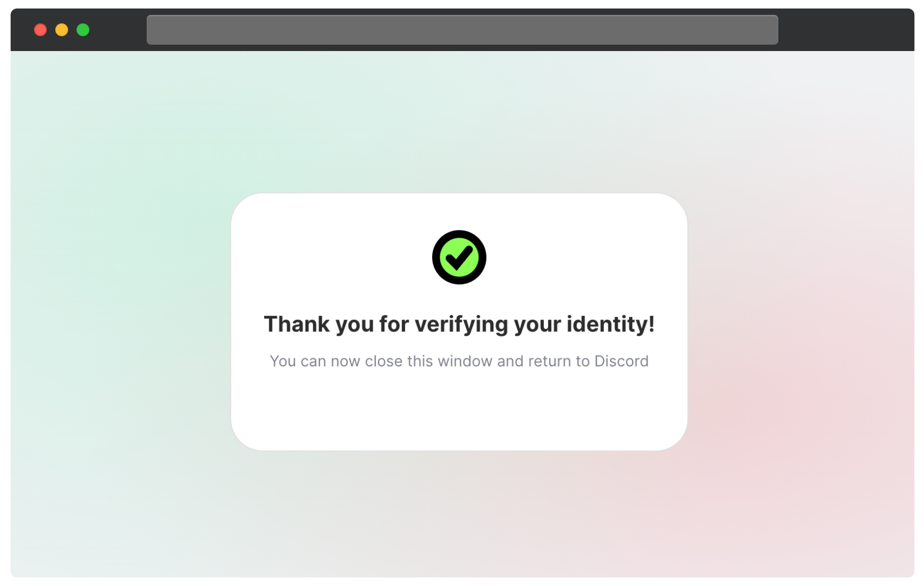Click the pale background above the white card

pos(459,121)
